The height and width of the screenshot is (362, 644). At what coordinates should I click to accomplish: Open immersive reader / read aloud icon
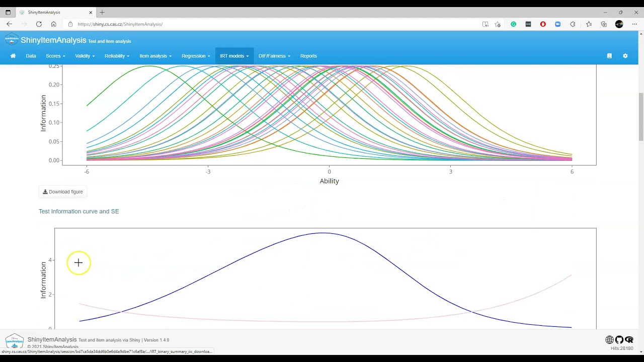tap(485, 24)
